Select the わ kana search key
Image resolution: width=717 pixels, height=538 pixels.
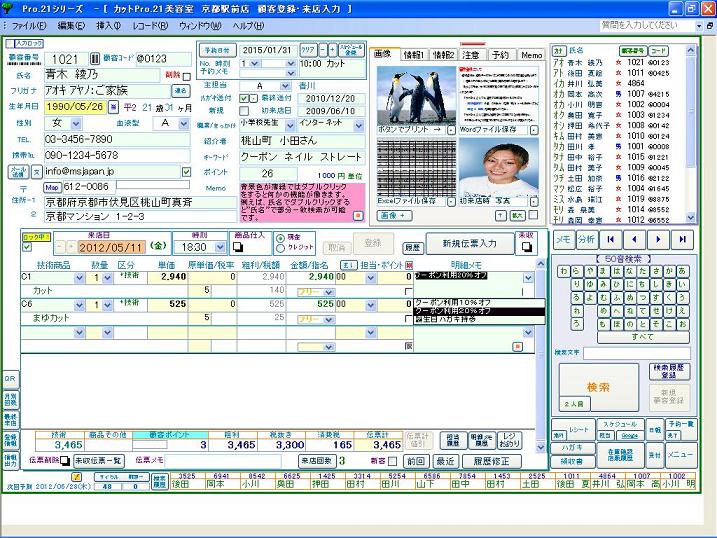(x=563, y=272)
